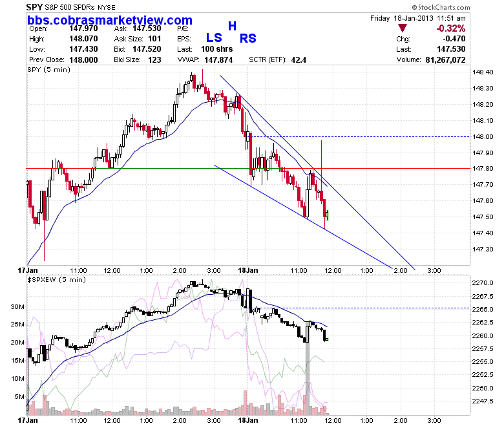Click the bbs.cobrasmarketview.com watermark text

point(110,20)
